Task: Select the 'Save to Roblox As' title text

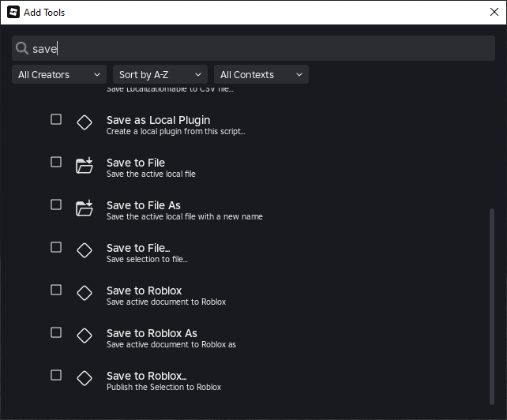Action: click(152, 333)
